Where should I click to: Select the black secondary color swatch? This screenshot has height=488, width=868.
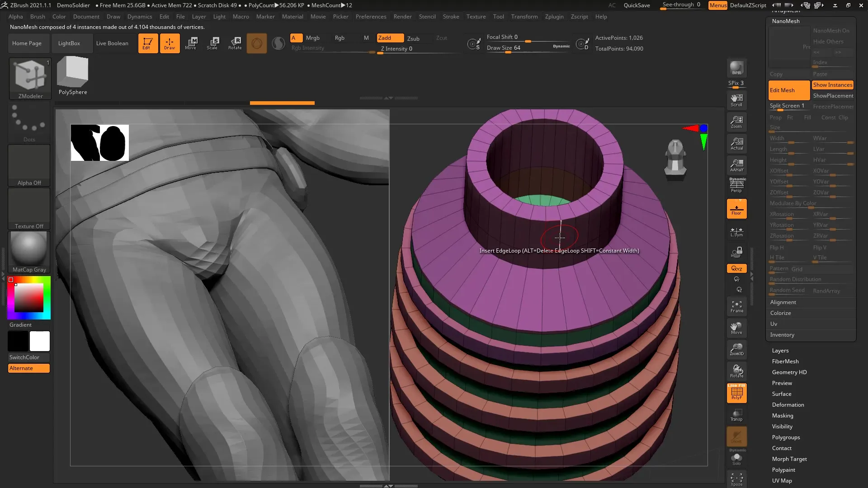(18, 341)
